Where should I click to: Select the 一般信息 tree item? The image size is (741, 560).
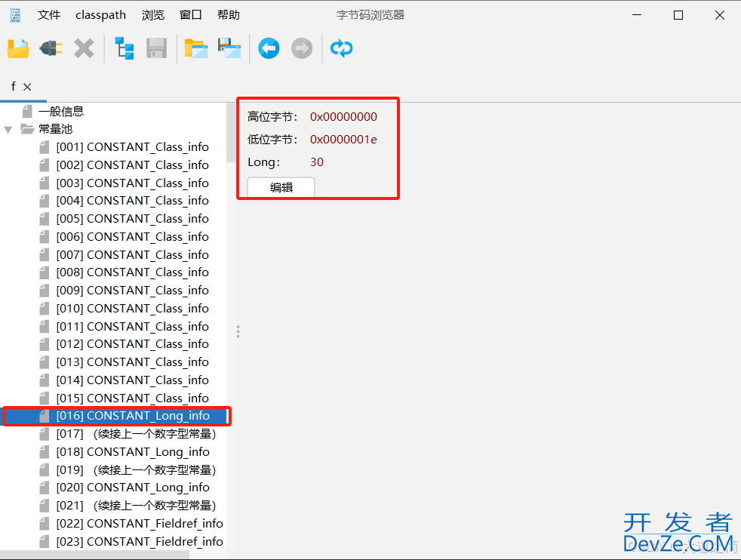click(61, 112)
